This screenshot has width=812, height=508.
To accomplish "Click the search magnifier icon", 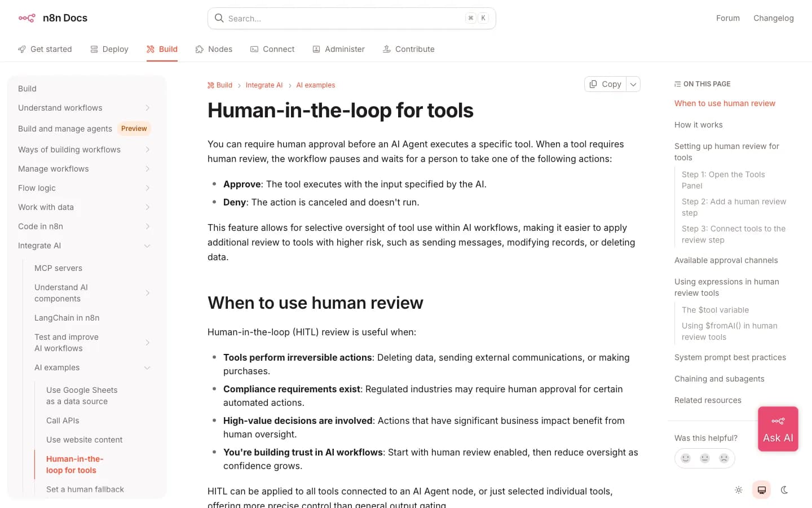I will tap(219, 18).
